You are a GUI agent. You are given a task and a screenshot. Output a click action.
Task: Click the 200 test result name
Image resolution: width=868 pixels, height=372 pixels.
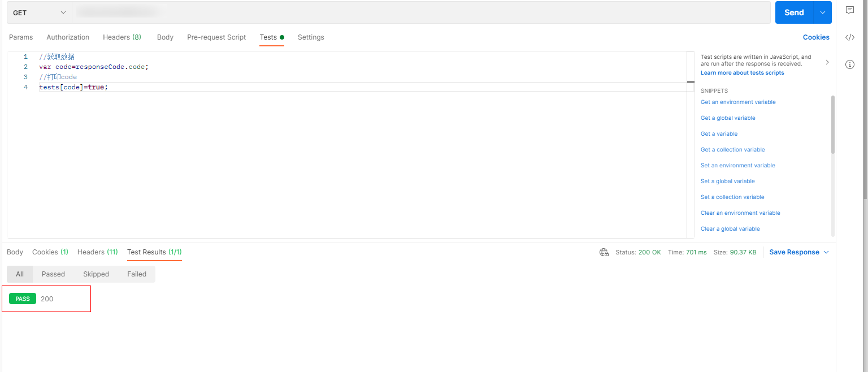(x=47, y=299)
